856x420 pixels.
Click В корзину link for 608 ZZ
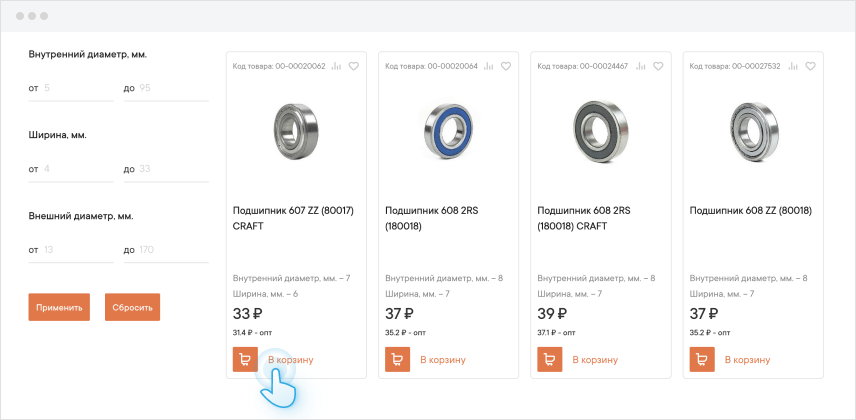pos(748,359)
